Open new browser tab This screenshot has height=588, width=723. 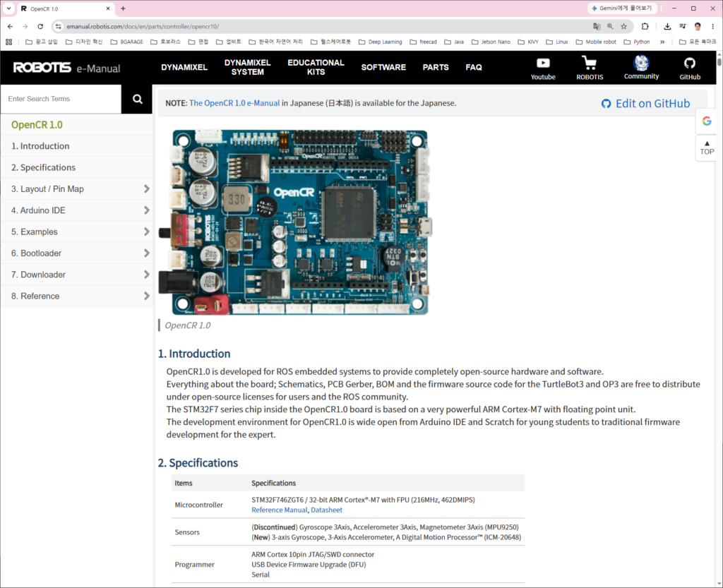tap(123, 8)
